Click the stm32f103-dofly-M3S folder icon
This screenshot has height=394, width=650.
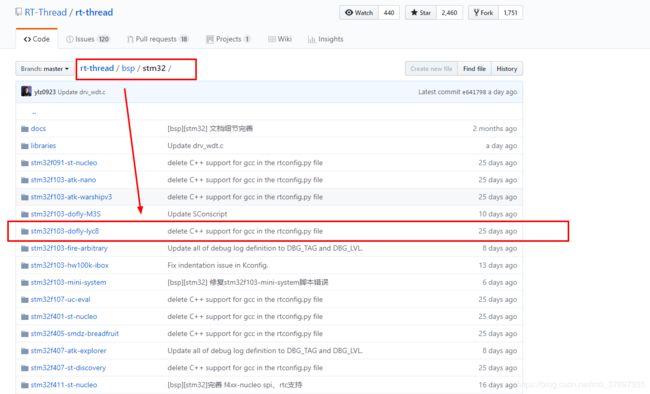pos(25,214)
